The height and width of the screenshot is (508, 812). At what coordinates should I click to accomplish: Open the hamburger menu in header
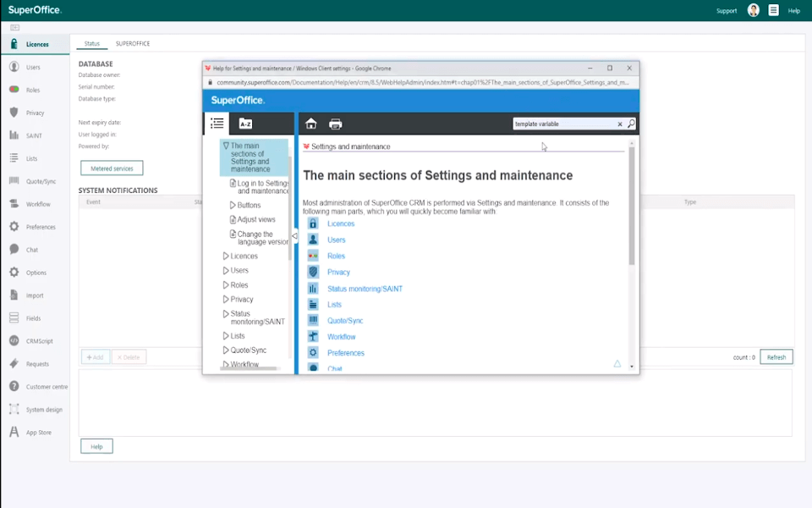(774, 10)
